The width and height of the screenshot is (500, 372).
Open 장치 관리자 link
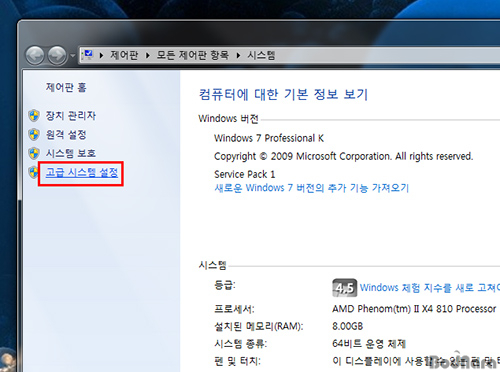tap(71, 116)
